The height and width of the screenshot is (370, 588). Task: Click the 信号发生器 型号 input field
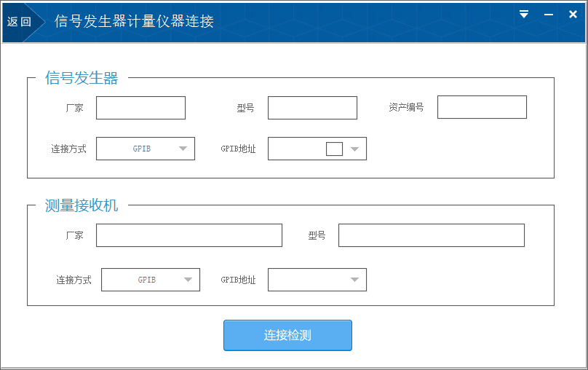[312, 108]
